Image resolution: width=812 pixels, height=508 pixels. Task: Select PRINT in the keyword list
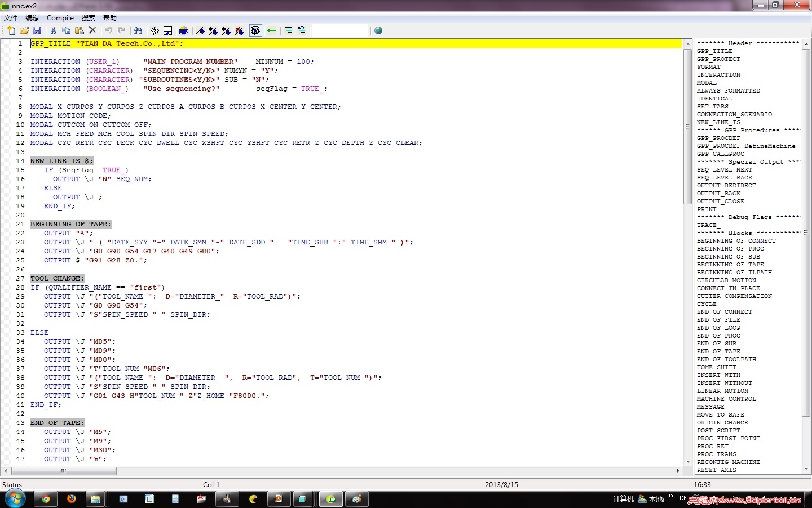[x=707, y=209]
